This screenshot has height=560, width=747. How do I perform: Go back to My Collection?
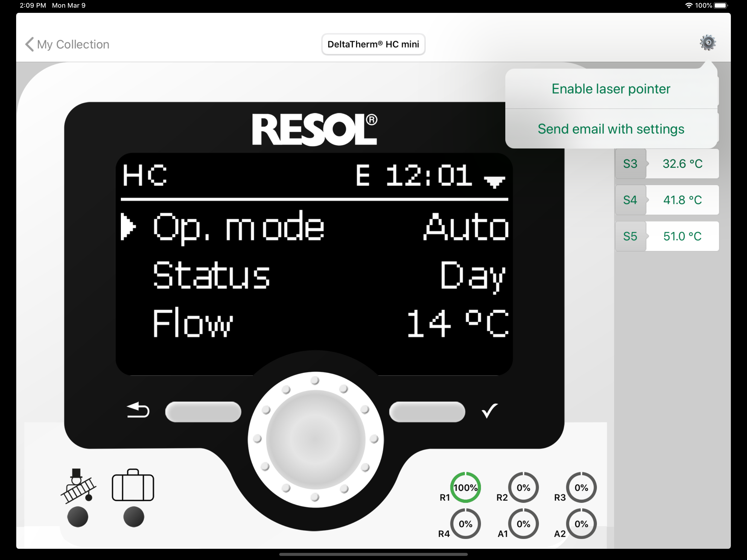(x=67, y=44)
